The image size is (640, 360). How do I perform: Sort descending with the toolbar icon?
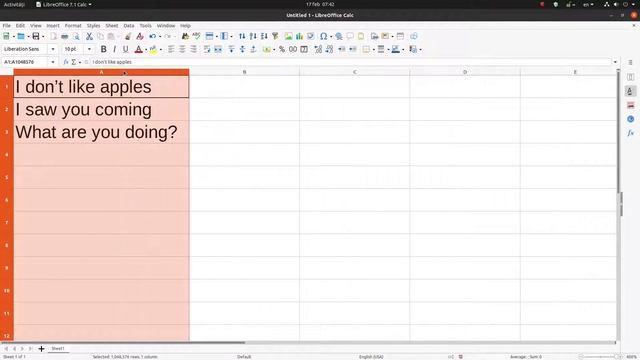264,36
